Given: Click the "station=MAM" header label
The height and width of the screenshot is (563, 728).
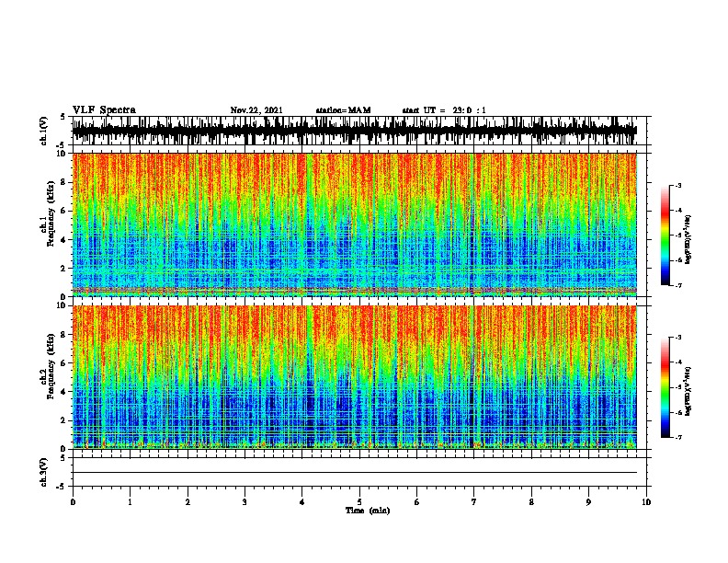Looking at the screenshot, I should tap(343, 110).
